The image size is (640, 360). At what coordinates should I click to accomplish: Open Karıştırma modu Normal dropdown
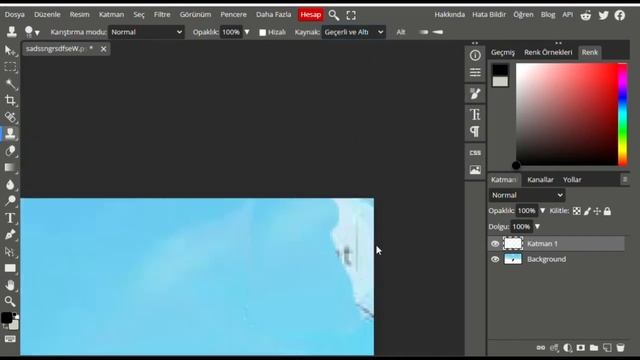click(146, 32)
